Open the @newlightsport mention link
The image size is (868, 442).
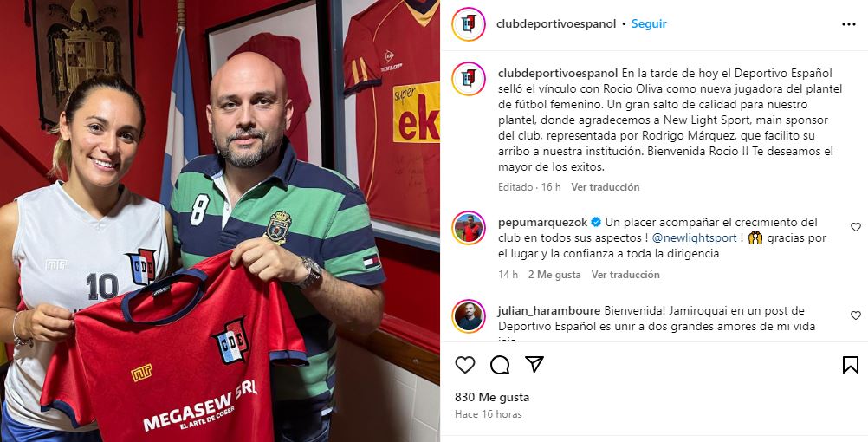coord(694,238)
